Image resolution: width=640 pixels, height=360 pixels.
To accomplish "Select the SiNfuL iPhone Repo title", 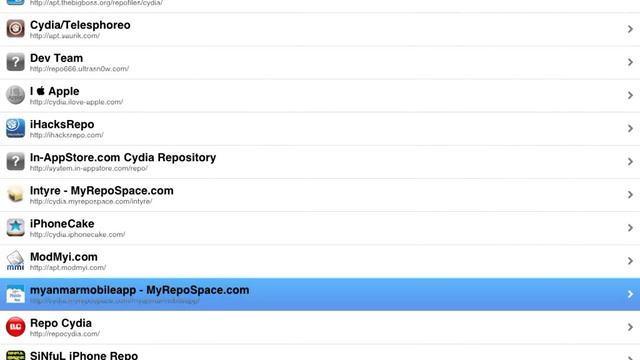I will point(84,355).
